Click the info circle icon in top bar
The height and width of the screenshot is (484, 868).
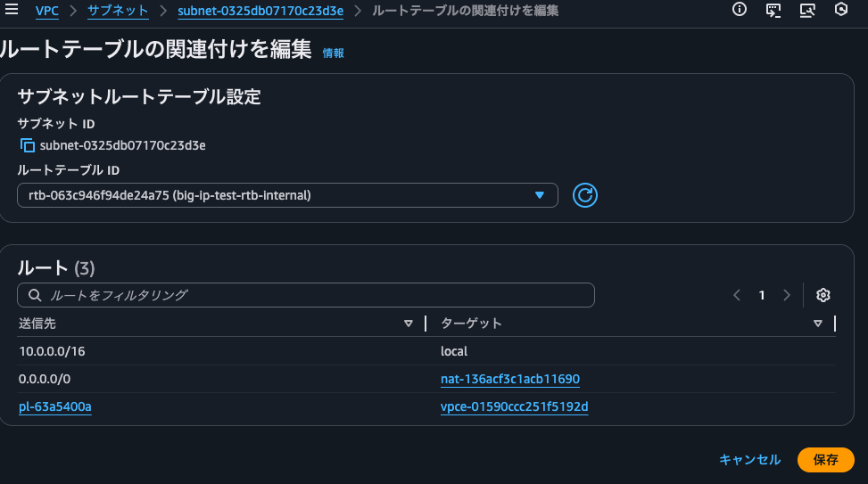point(739,10)
